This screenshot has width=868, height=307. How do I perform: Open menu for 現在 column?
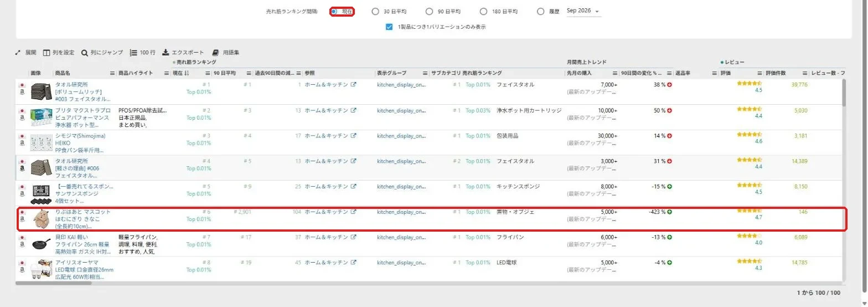(208, 73)
